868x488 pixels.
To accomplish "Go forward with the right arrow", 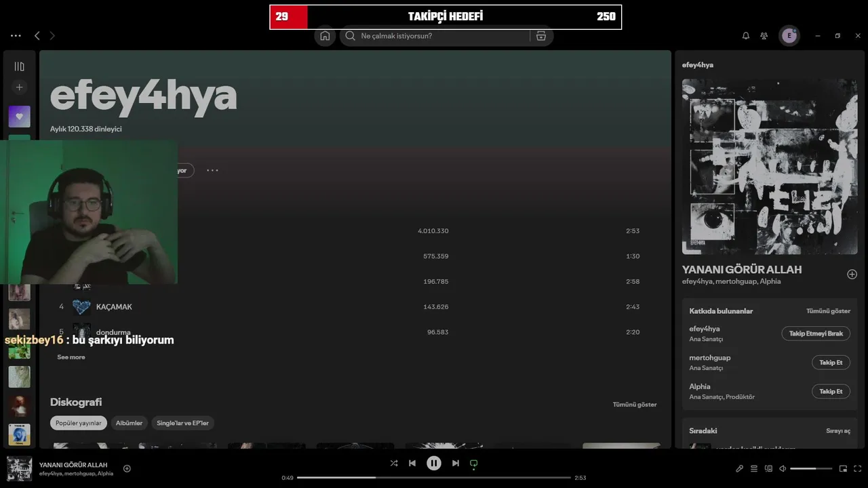I will click(52, 36).
